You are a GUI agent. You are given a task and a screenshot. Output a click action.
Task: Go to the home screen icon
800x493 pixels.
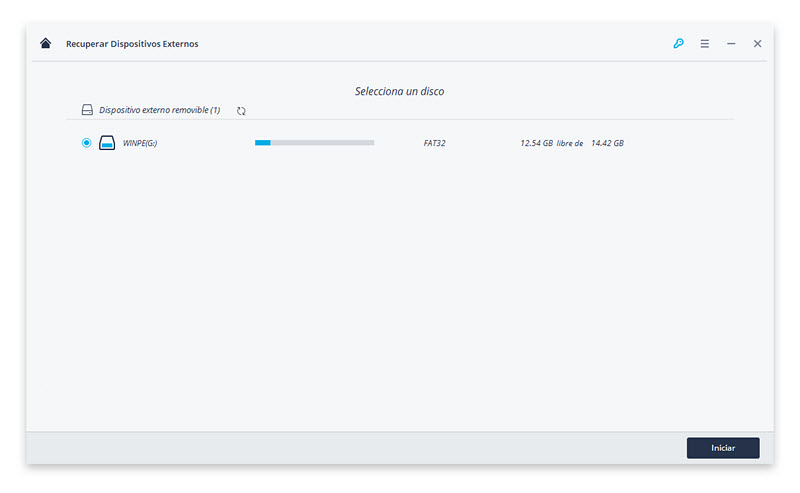[x=45, y=43]
